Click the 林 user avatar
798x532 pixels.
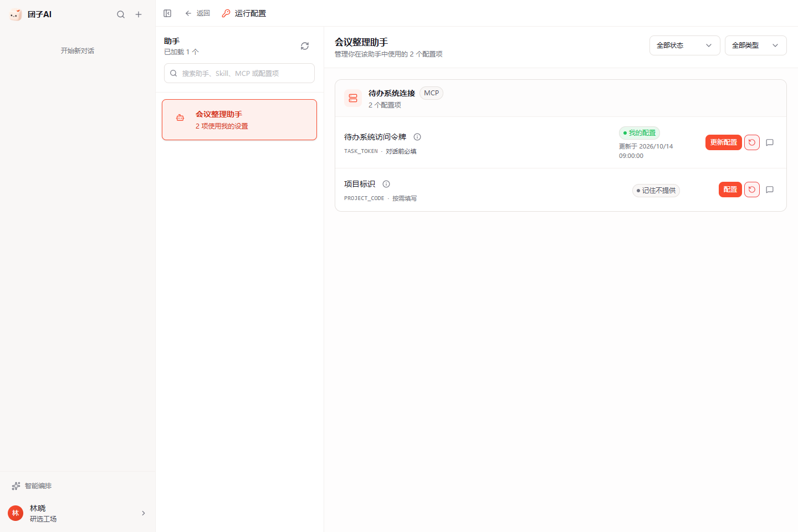point(16,513)
